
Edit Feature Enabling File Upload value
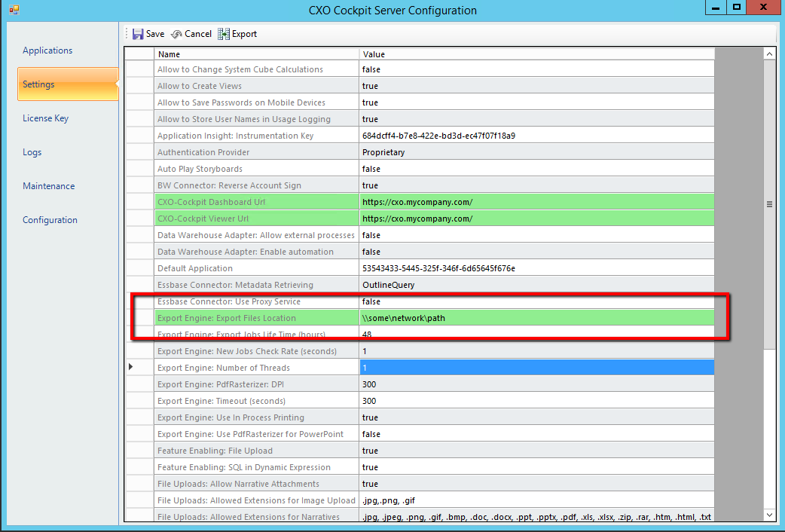(536, 451)
